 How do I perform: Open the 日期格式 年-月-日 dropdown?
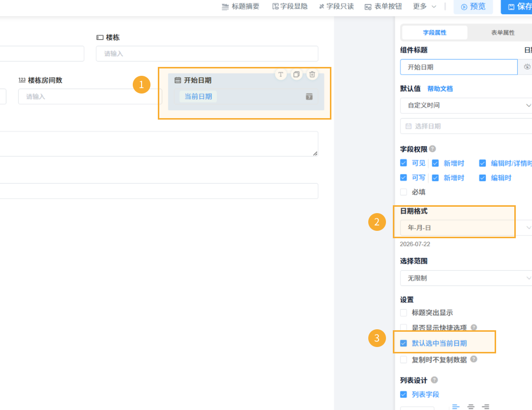[466, 227]
